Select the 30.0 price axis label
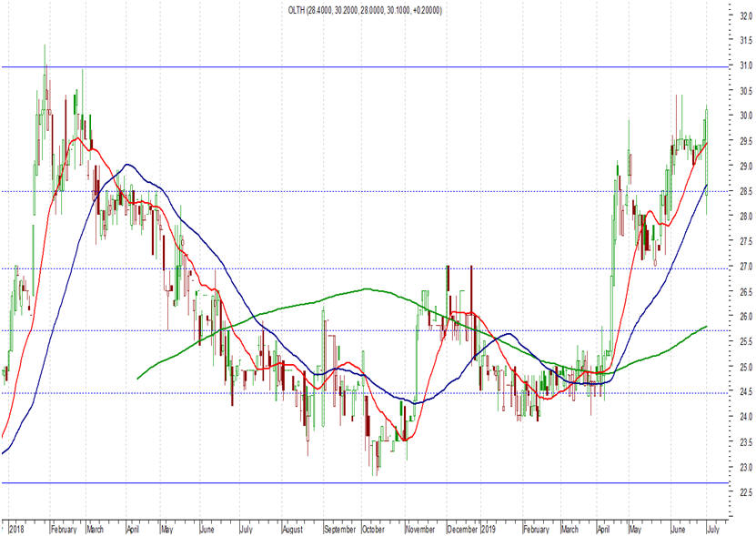The image size is (756, 536). coord(746,116)
